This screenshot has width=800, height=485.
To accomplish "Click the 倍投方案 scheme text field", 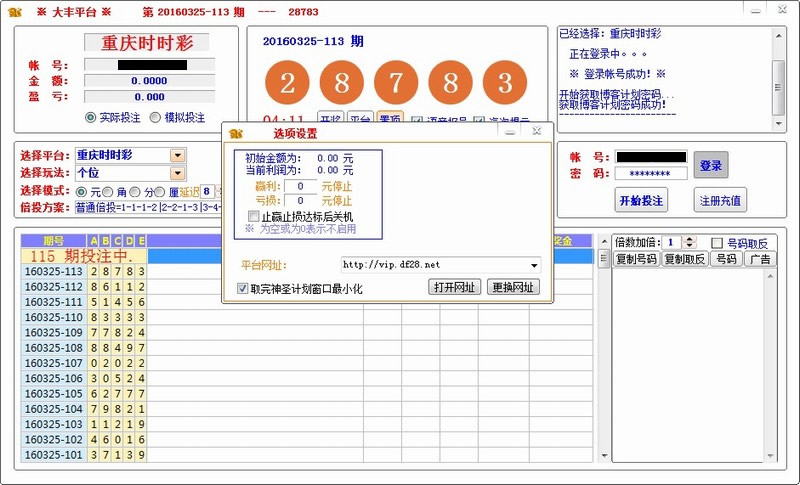I will tap(148, 208).
